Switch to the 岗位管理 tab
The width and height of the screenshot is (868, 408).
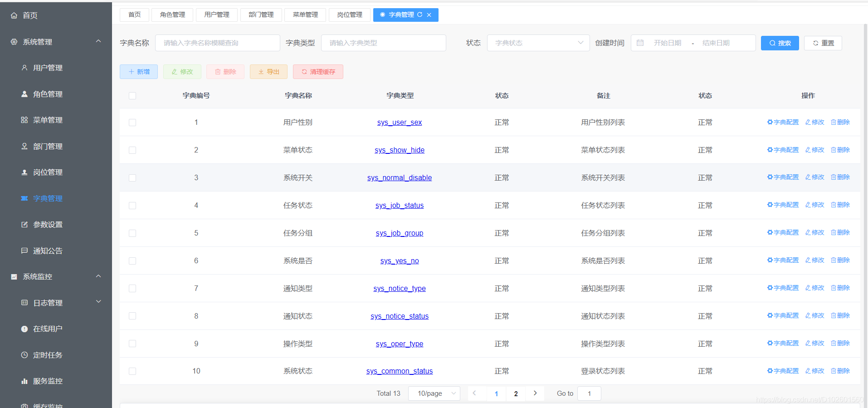(350, 15)
